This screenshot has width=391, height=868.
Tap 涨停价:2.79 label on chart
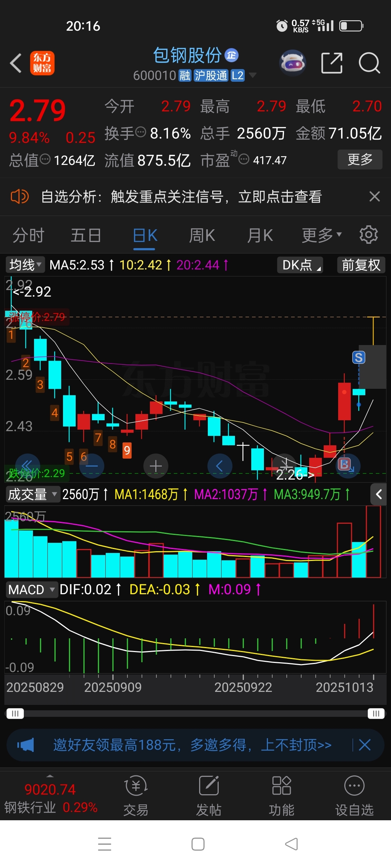click(x=37, y=317)
